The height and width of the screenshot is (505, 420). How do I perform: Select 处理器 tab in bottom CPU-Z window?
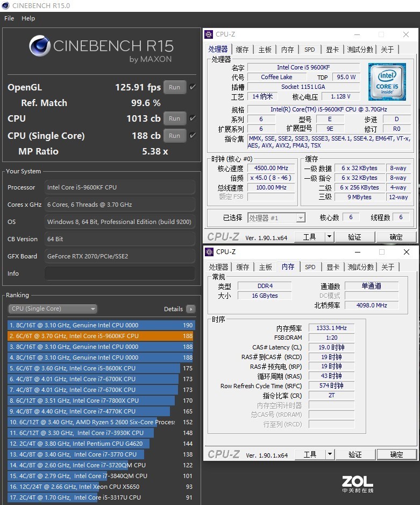point(219,267)
